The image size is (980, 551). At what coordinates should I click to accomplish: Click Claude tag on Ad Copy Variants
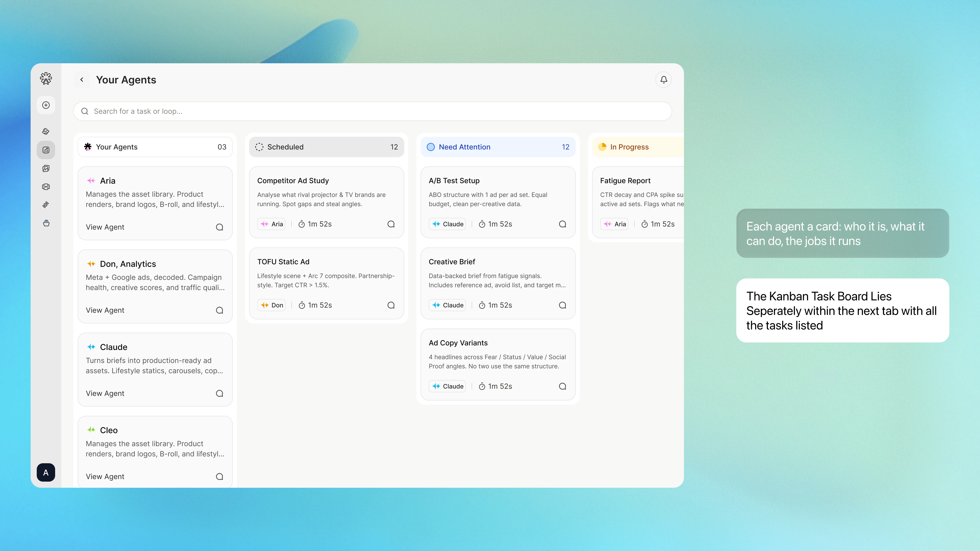click(447, 386)
